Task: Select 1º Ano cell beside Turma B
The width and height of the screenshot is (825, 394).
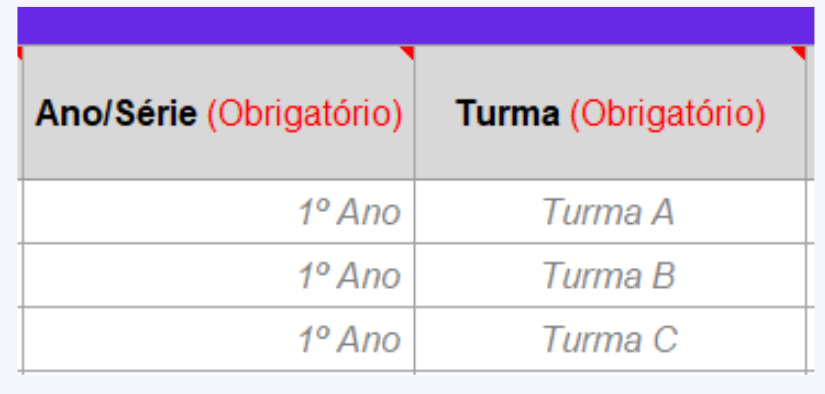Action: 219,275
